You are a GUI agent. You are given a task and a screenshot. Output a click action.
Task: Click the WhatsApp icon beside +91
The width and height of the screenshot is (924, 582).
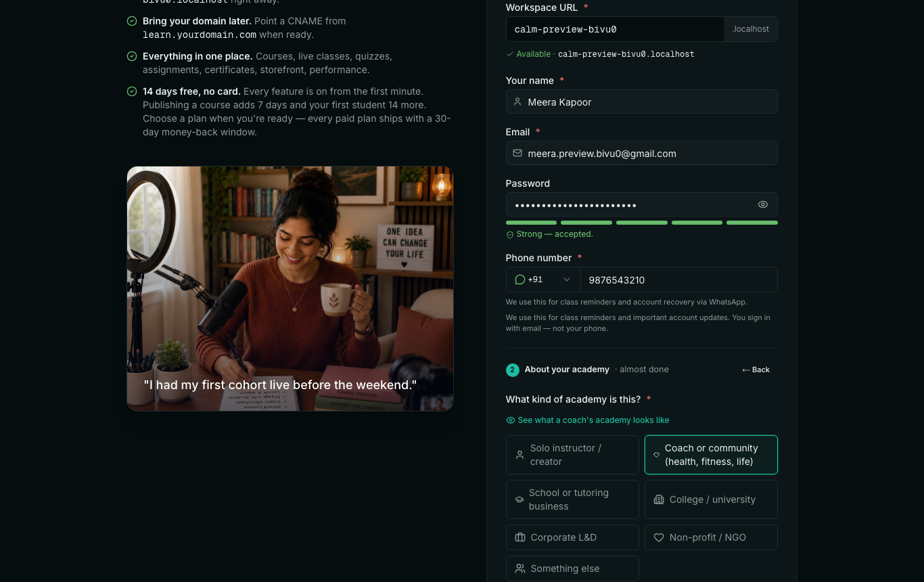(519, 279)
